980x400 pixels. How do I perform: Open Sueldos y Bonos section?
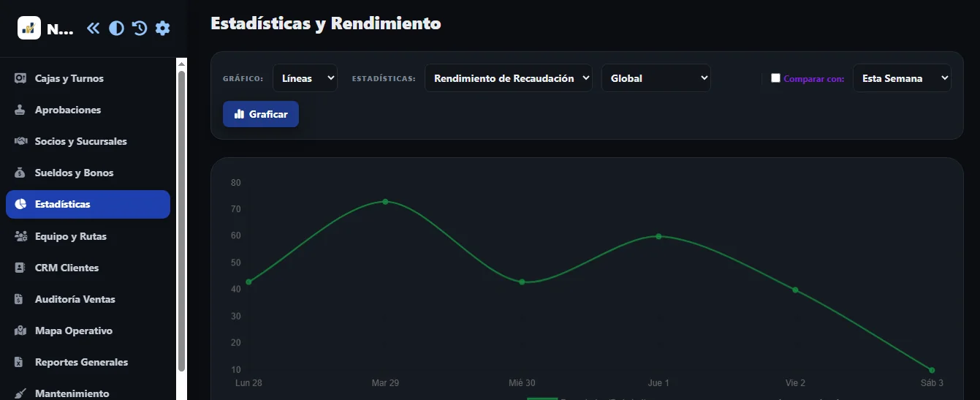88,173
